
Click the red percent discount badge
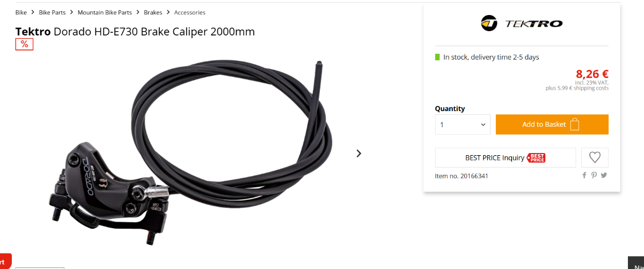[x=25, y=44]
